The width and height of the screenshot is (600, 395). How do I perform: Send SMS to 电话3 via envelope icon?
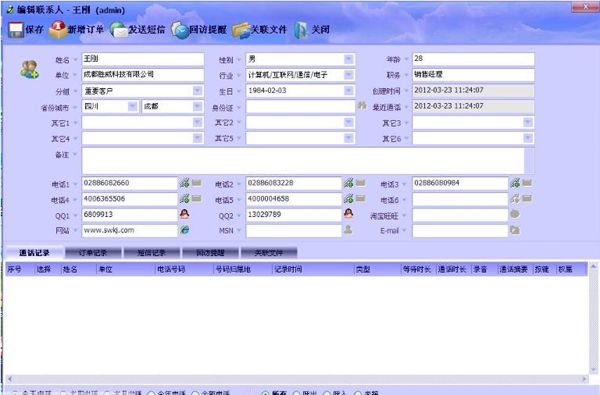527,183
